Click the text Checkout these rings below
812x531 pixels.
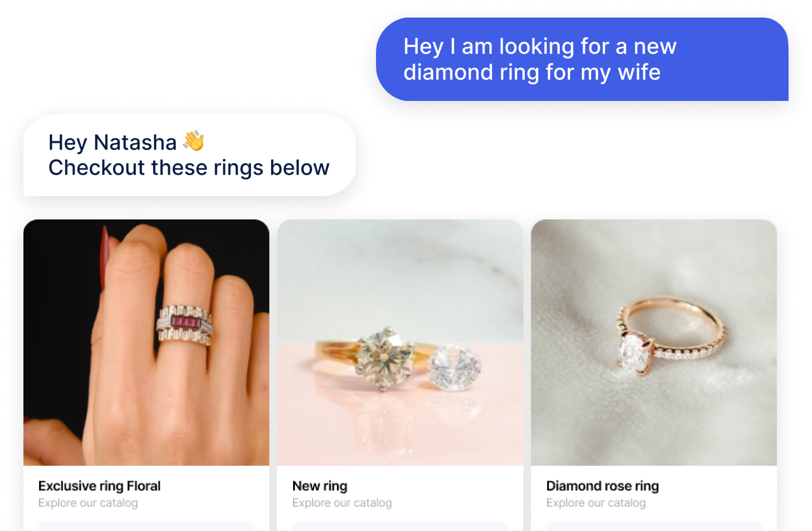(189, 168)
